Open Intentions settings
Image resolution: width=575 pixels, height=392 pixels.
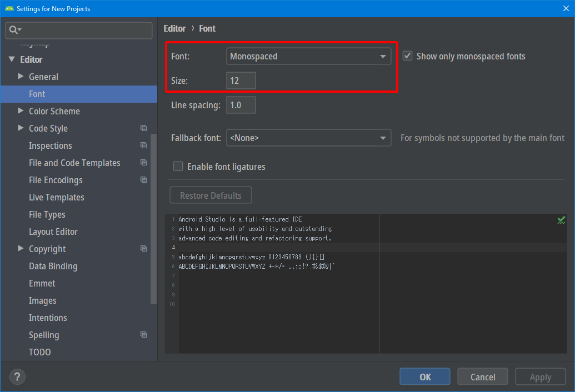tap(48, 318)
